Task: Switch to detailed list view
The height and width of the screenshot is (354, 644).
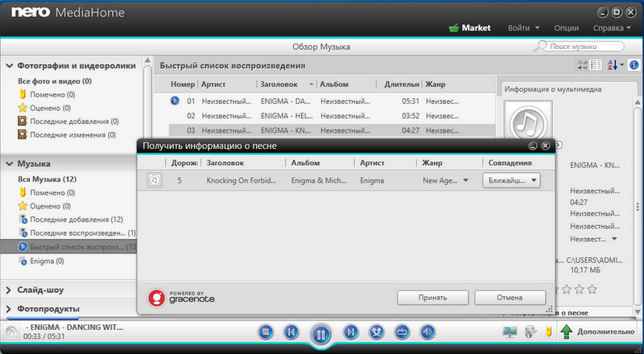Action: (596, 65)
